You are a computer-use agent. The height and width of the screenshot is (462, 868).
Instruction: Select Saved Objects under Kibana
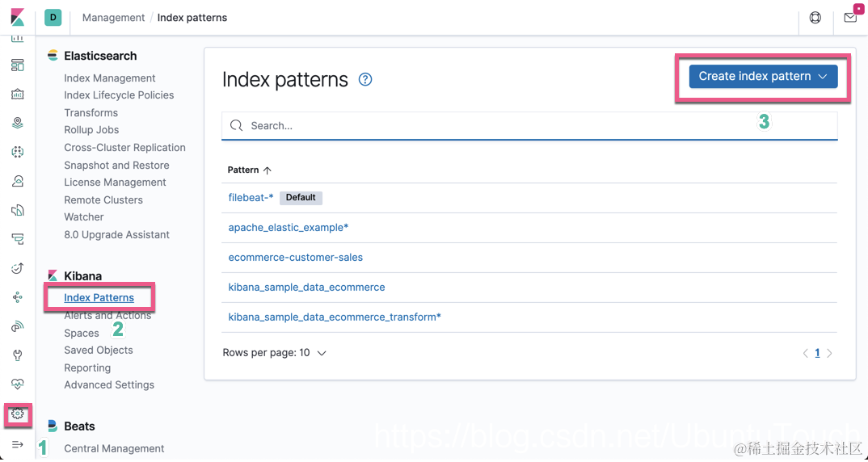point(99,351)
